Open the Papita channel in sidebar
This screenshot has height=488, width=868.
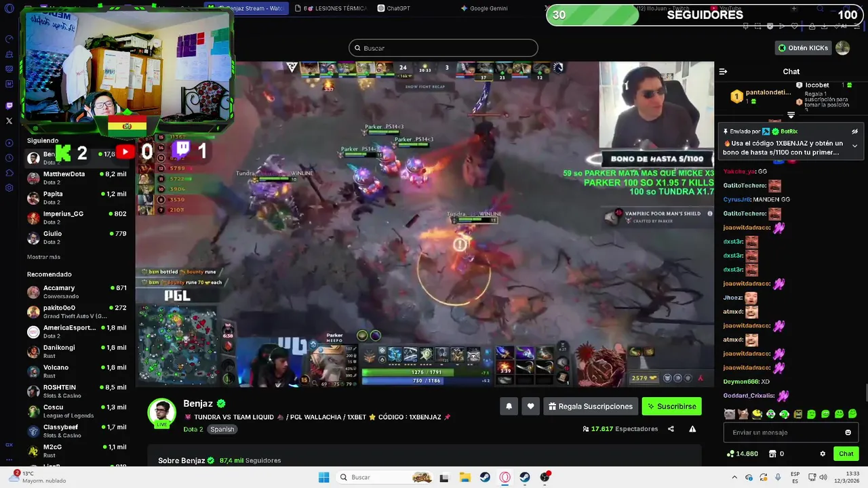(77, 198)
